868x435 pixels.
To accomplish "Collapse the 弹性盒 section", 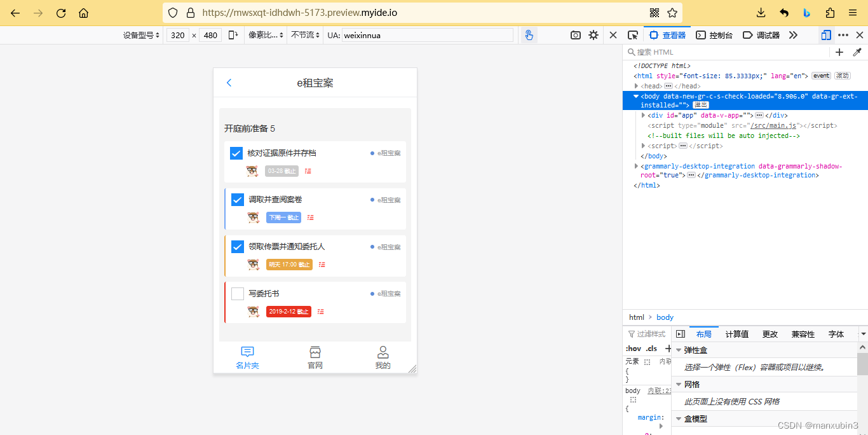I will (679, 350).
